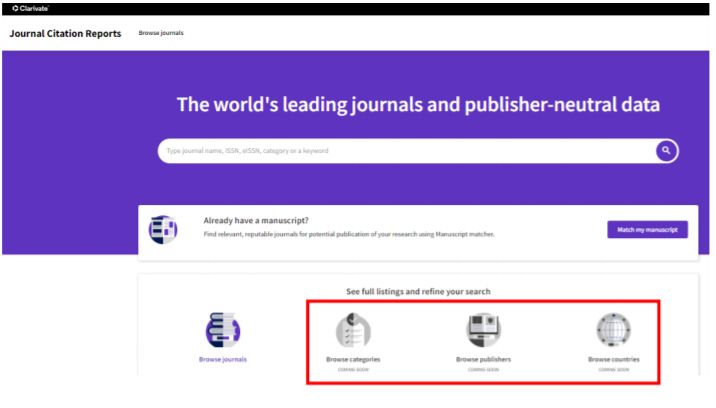Image resolution: width=716 pixels, height=408 pixels.
Task: Open the Browse publishers icon
Action: click(x=484, y=329)
